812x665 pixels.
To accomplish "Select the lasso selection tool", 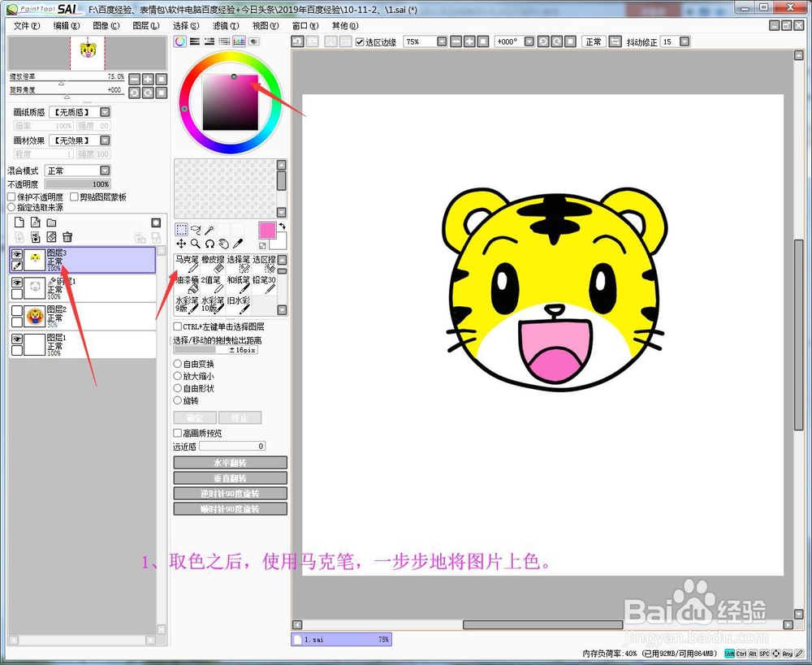I will 195,230.
